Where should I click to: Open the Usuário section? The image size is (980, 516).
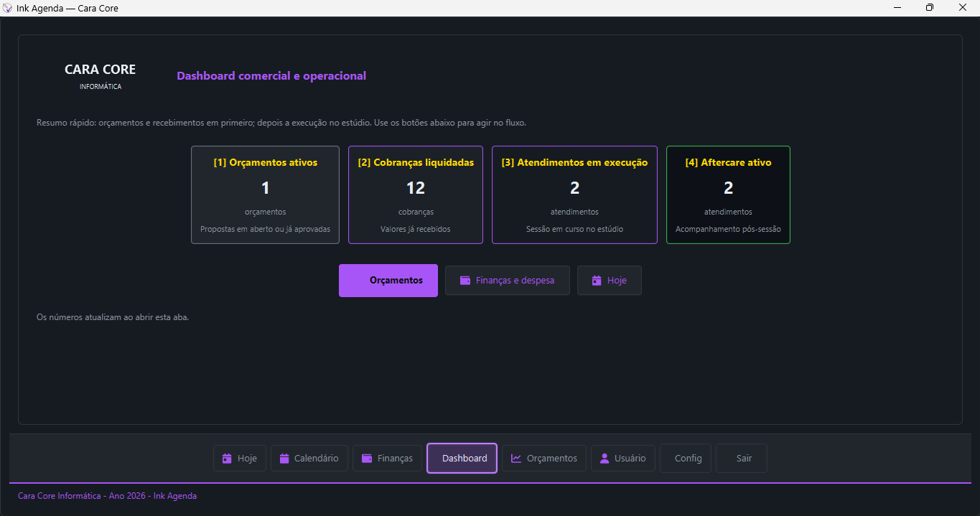tap(623, 458)
